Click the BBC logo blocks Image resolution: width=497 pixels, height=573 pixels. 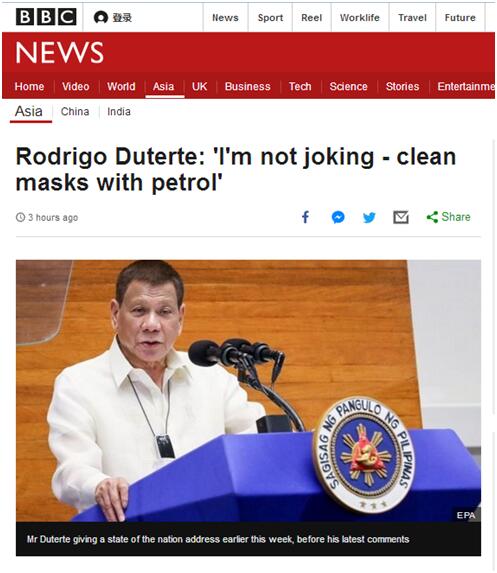46,17
